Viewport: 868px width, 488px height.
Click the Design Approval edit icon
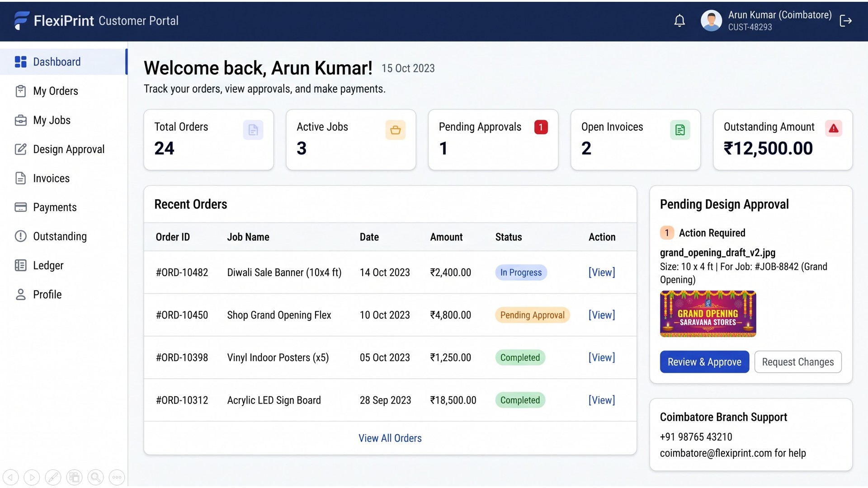pos(21,149)
